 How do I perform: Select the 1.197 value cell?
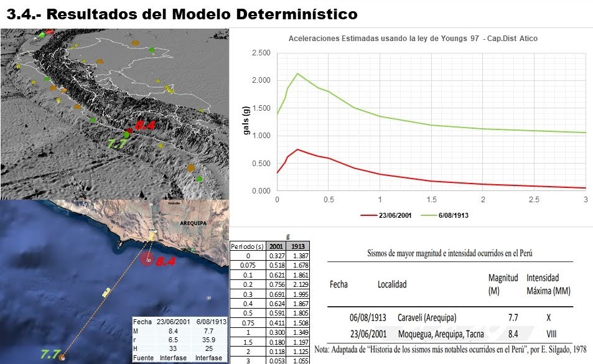click(x=298, y=342)
